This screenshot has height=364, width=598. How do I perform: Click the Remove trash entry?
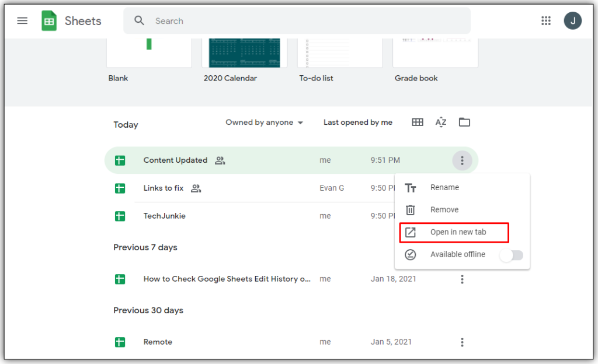[445, 209]
